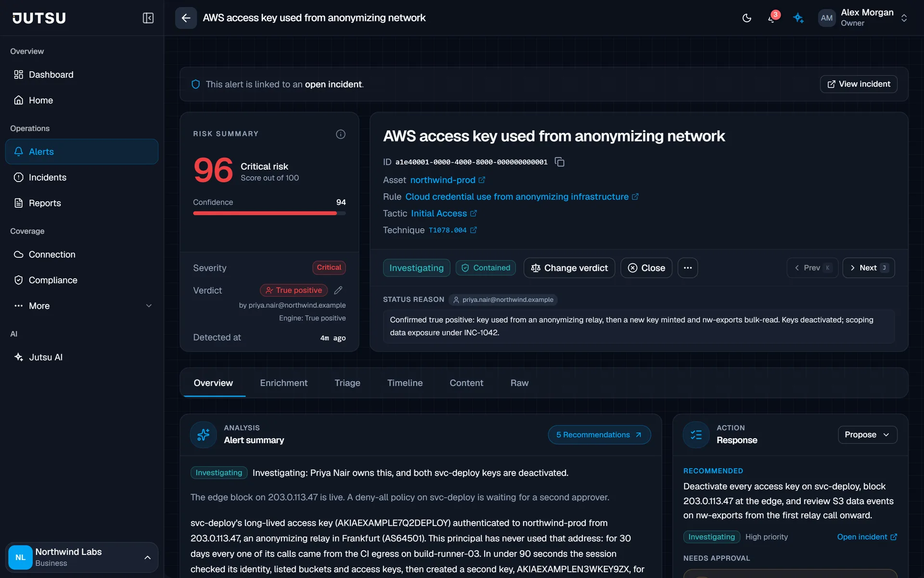This screenshot has height=578, width=924.
Task: Open Reports in the sidebar
Action: pyautogui.click(x=82, y=203)
